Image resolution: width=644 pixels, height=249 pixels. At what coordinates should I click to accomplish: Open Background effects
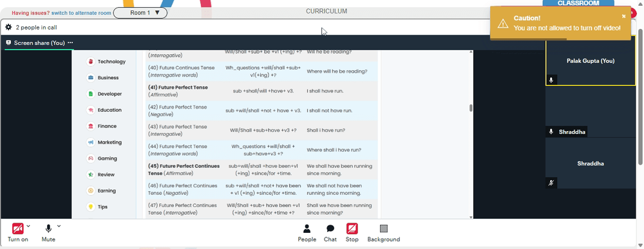tap(384, 232)
